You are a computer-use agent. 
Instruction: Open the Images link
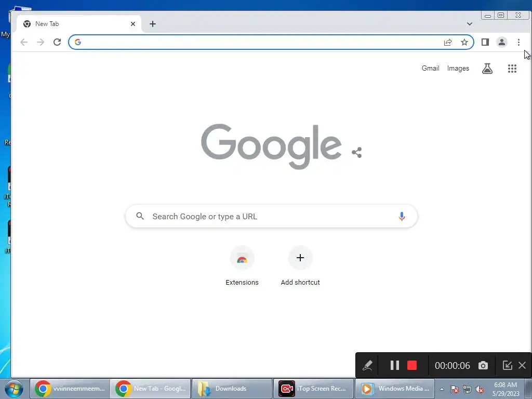(x=458, y=68)
